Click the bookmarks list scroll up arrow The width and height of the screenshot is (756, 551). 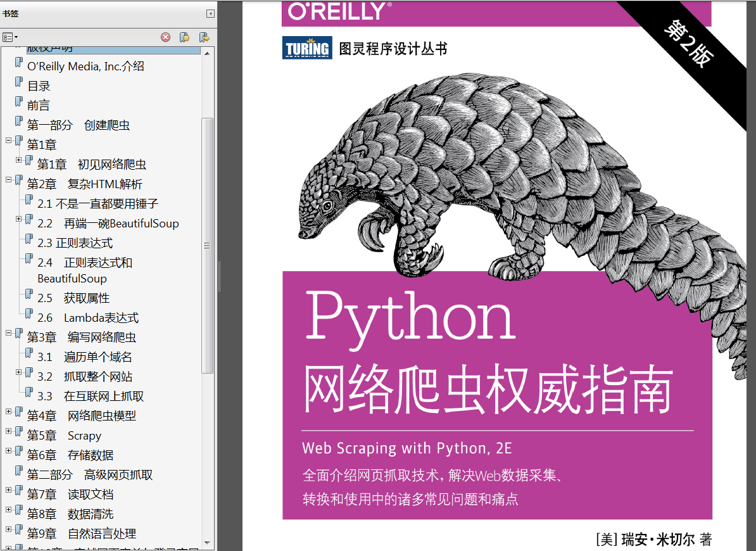[207, 53]
